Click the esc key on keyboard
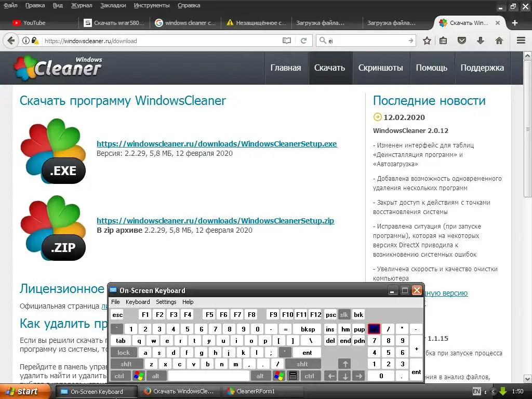The height and width of the screenshot is (399, 532). click(117, 314)
